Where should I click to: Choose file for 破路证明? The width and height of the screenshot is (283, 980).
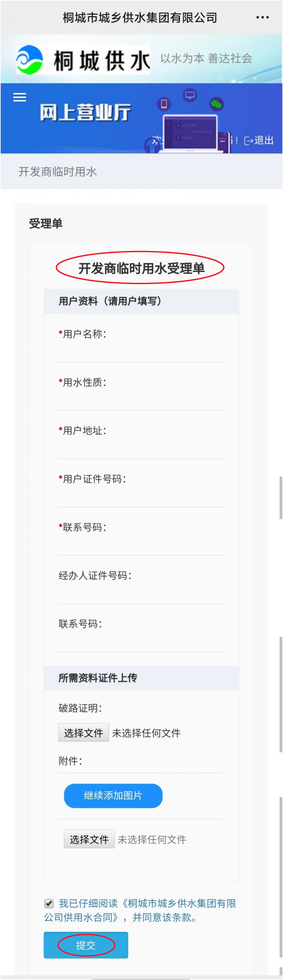[83, 733]
